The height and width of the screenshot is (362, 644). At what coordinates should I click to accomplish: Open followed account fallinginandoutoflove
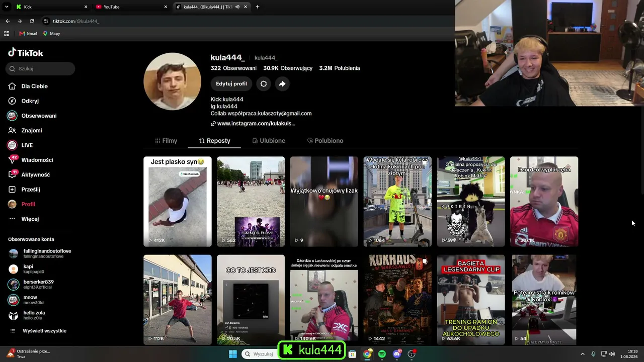click(x=40, y=253)
